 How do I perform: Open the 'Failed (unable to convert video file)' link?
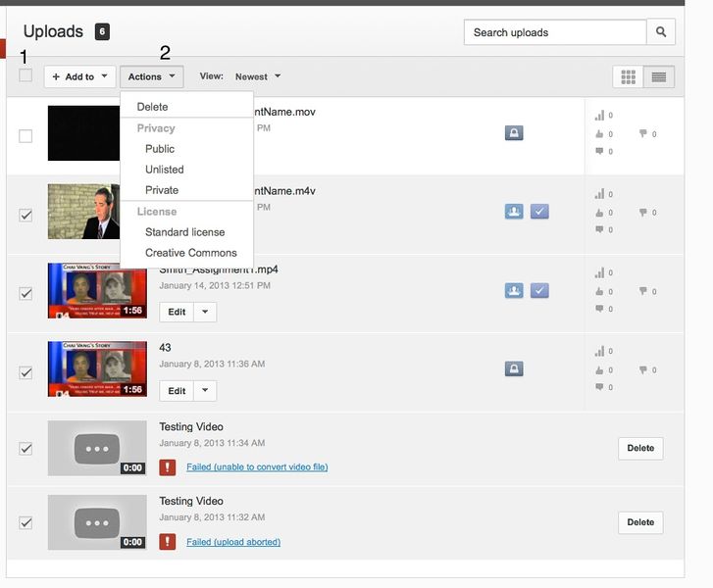[x=257, y=467]
